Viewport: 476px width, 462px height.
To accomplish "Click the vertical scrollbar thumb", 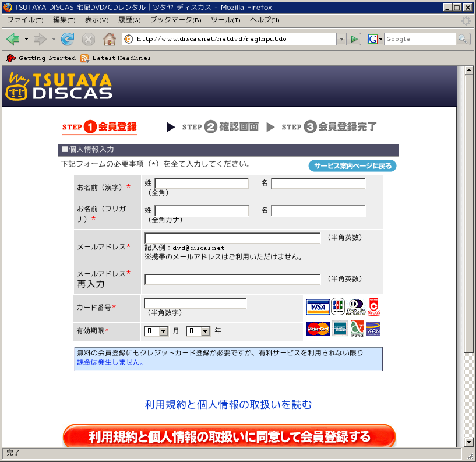I will [x=468, y=214].
